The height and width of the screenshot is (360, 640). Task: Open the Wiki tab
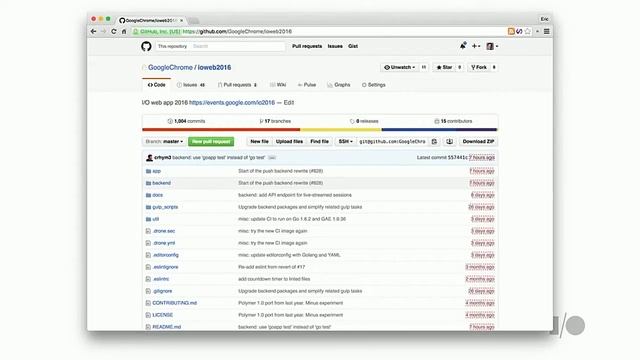pyautogui.click(x=278, y=85)
